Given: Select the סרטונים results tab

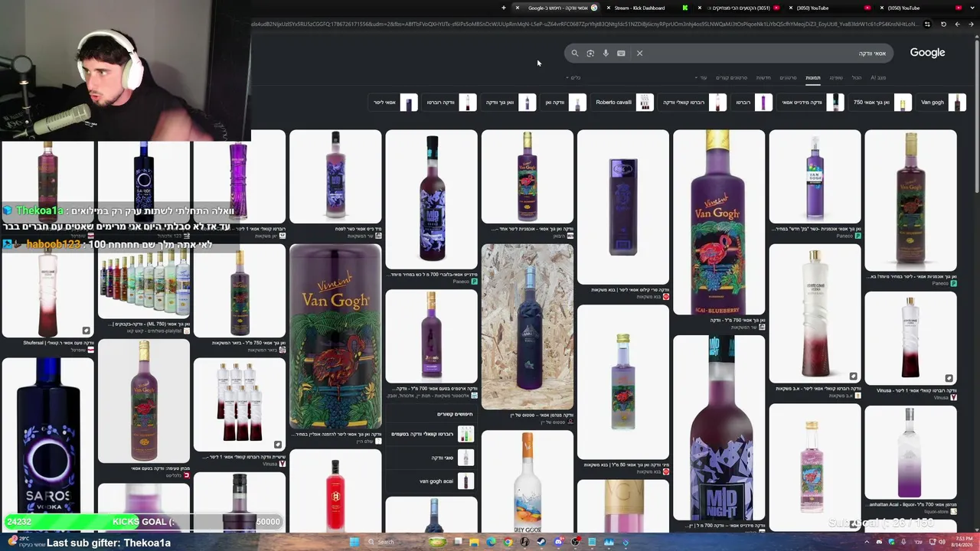Looking at the screenshot, I should (788, 77).
